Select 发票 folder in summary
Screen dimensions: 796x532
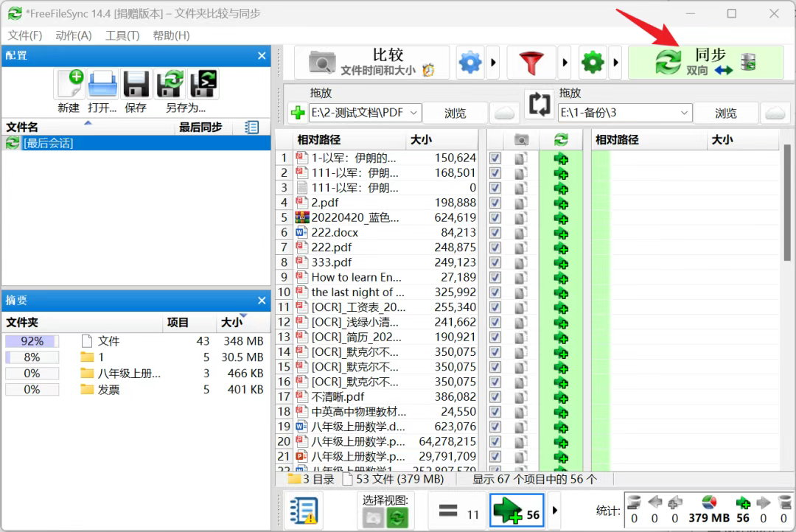[135, 390]
